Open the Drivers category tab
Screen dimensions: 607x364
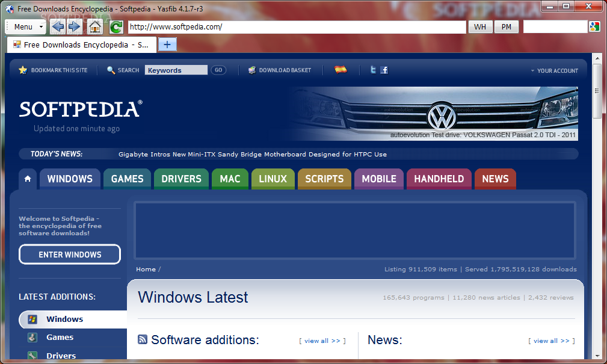pos(181,179)
